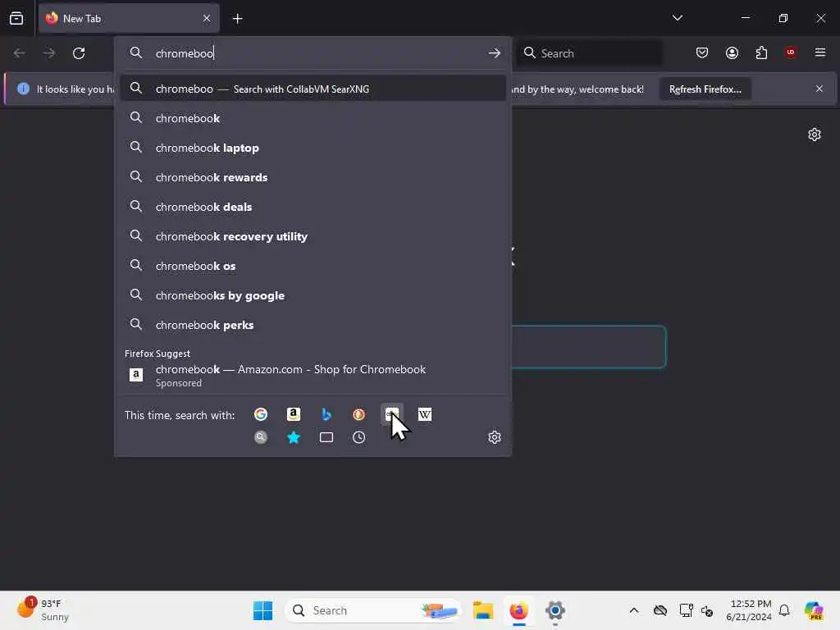Pick 'chromebook laptop' suggestion
Viewport: 840px width, 630px height.
[313, 148]
